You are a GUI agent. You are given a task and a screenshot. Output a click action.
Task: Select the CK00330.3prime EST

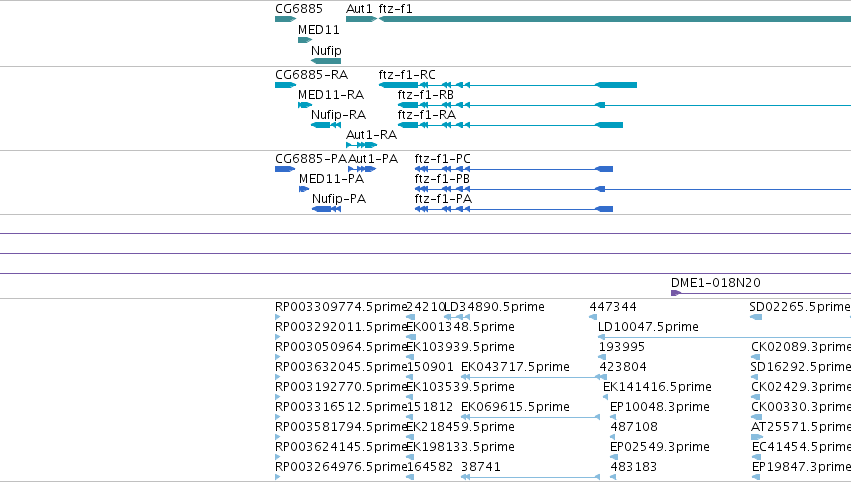pyautogui.click(x=801, y=407)
